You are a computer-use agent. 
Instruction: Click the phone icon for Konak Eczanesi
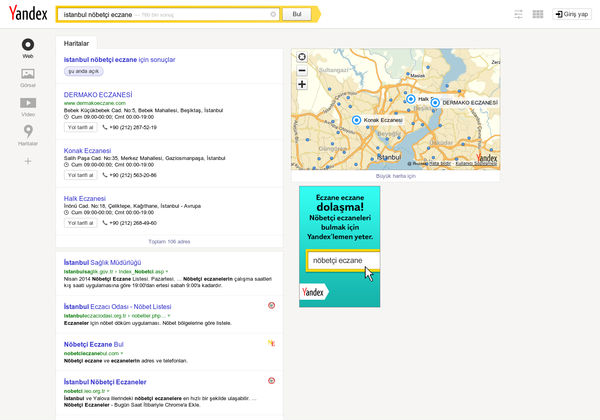coord(105,175)
